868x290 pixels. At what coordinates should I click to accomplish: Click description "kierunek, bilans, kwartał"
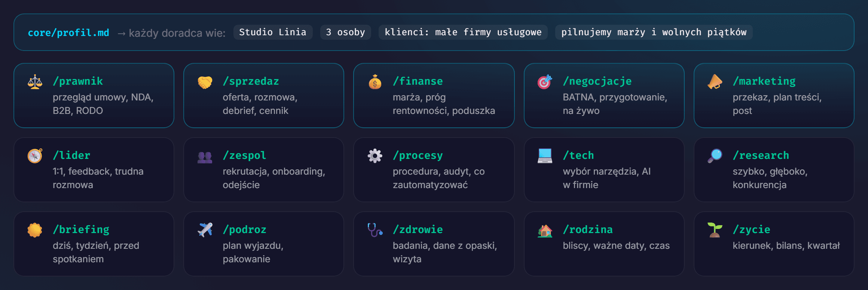click(786, 245)
